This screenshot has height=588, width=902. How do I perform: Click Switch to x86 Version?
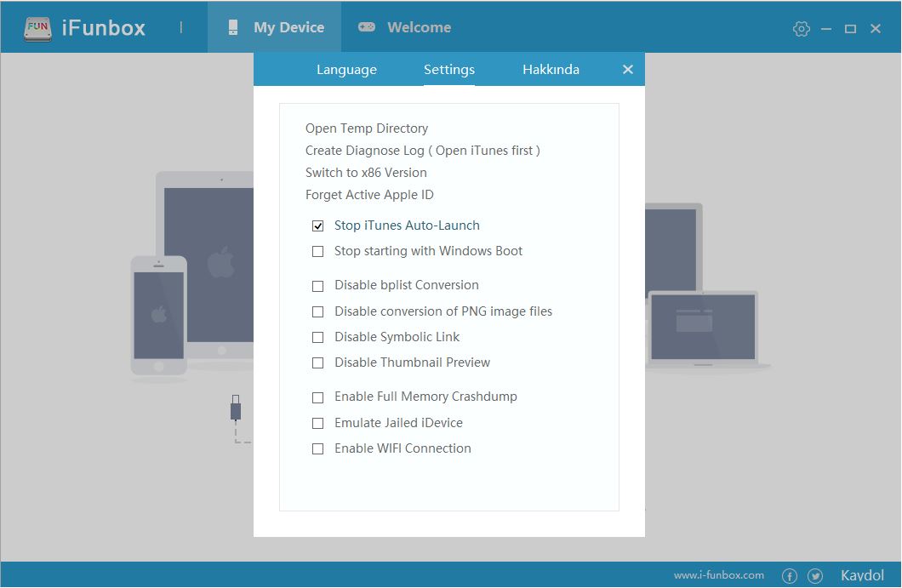coord(366,173)
